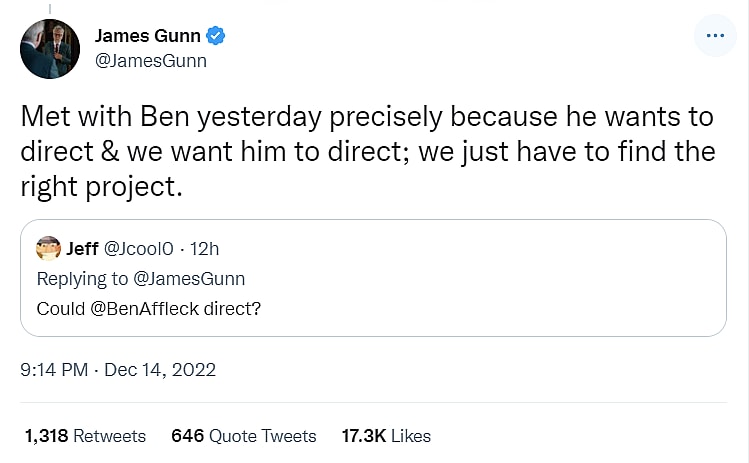View the 17.3K Likes list
The image size is (749, 463).
tap(385, 436)
